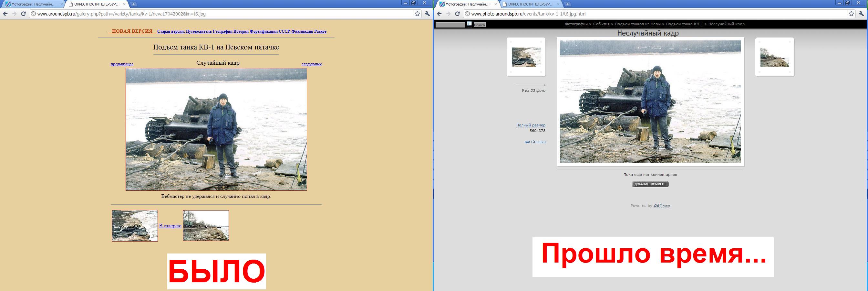Click the chain icon next to Ссылка
868x291 pixels.
coord(527,142)
